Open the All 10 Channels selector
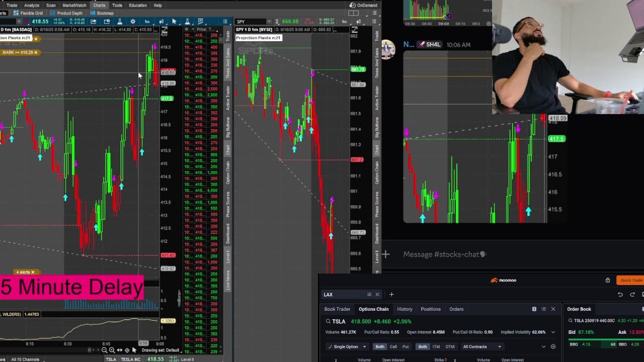644x362 pixels. coord(24,359)
